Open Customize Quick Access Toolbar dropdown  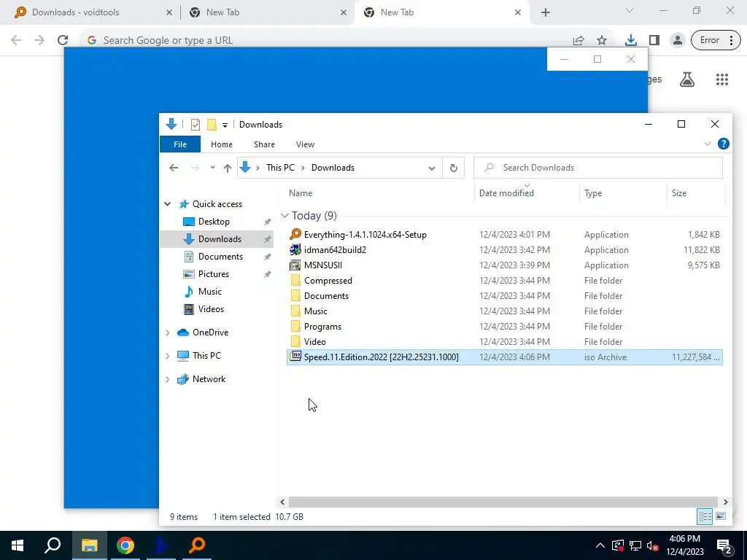click(x=225, y=125)
